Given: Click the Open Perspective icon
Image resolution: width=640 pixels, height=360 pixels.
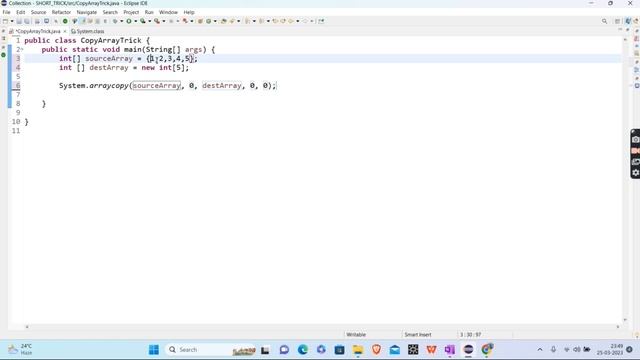Looking at the screenshot, I should [618, 21].
